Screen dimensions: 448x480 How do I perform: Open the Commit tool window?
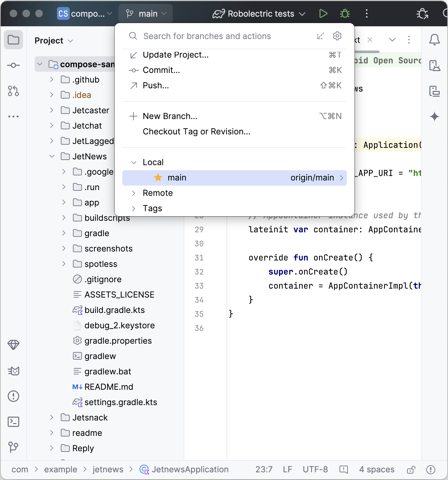point(13,65)
